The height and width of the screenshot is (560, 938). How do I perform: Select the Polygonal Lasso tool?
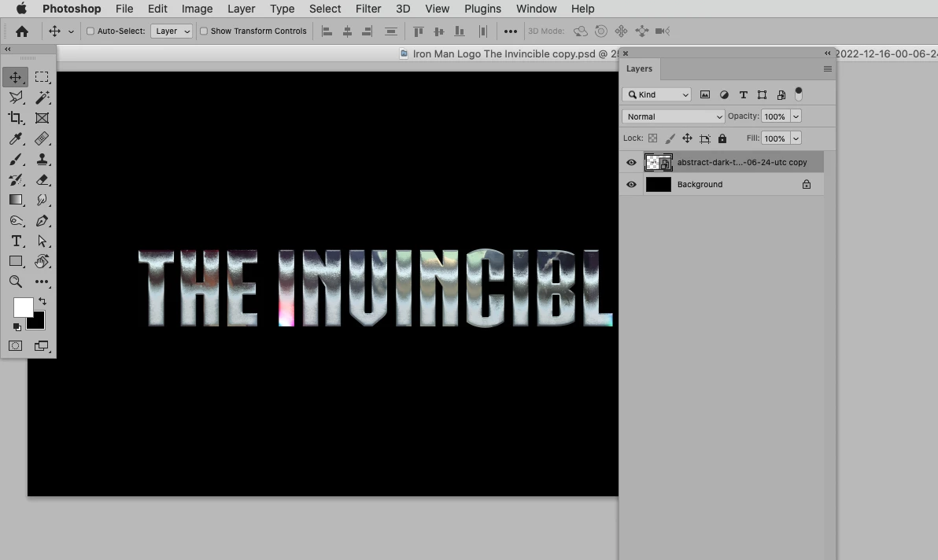click(x=16, y=98)
